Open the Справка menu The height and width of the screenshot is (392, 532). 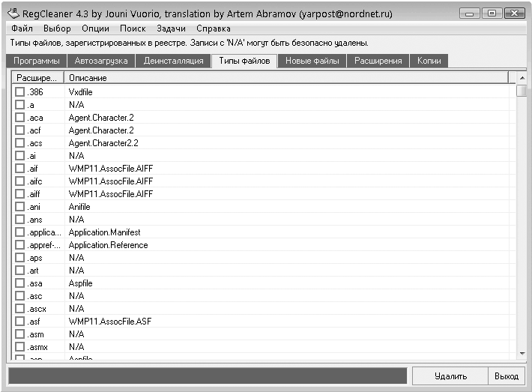pos(214,28)
